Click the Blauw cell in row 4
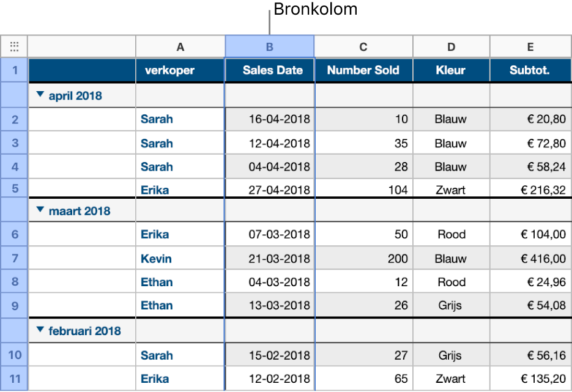This screenshot has height=392, width=572. pos(451,166)
